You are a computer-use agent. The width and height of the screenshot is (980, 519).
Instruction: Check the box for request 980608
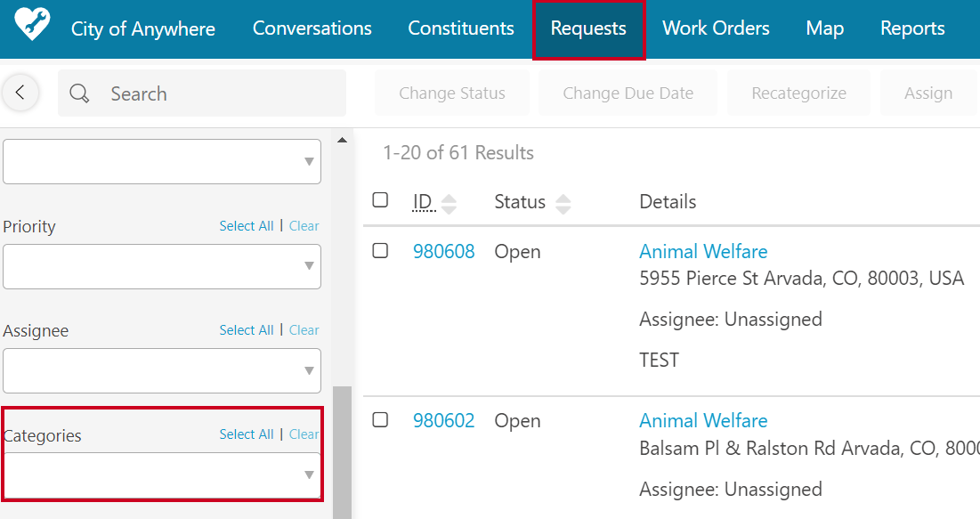point(380,250)
